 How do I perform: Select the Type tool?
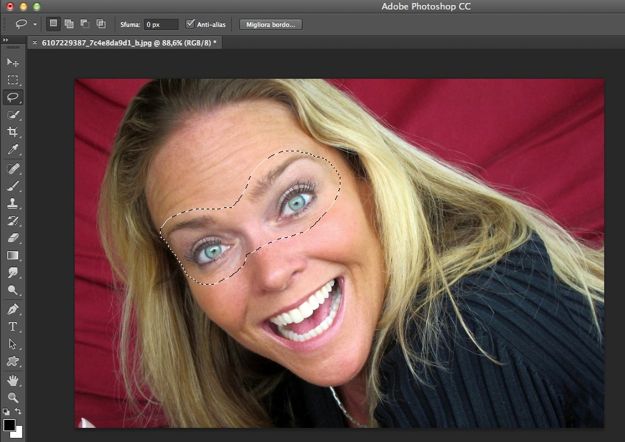tap(13, 326)
